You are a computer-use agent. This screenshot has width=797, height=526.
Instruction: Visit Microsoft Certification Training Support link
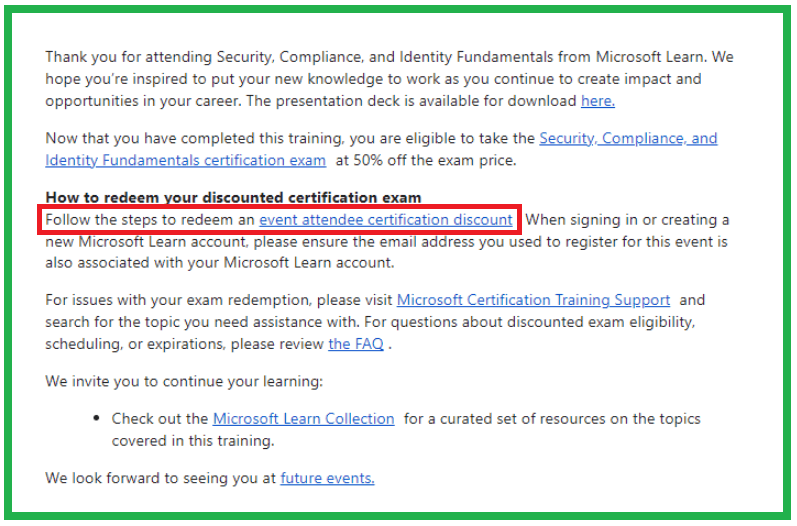[533, 300]
